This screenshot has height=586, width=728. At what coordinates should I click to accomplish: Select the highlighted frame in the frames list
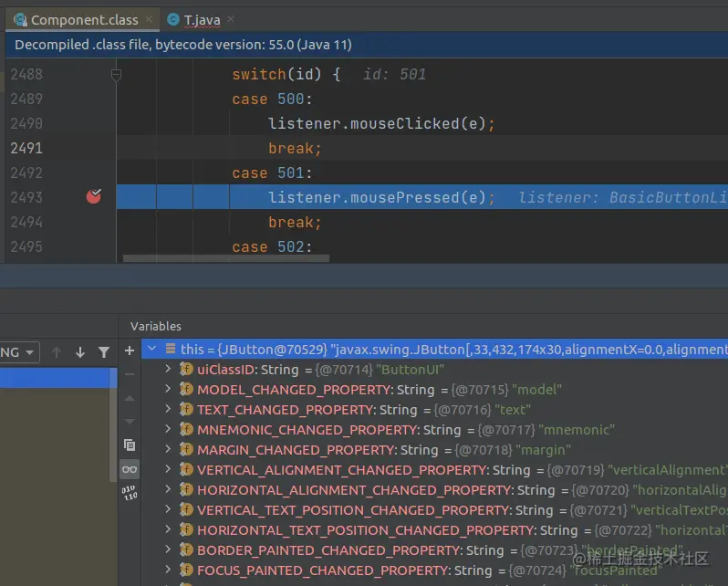click(56, 378)
